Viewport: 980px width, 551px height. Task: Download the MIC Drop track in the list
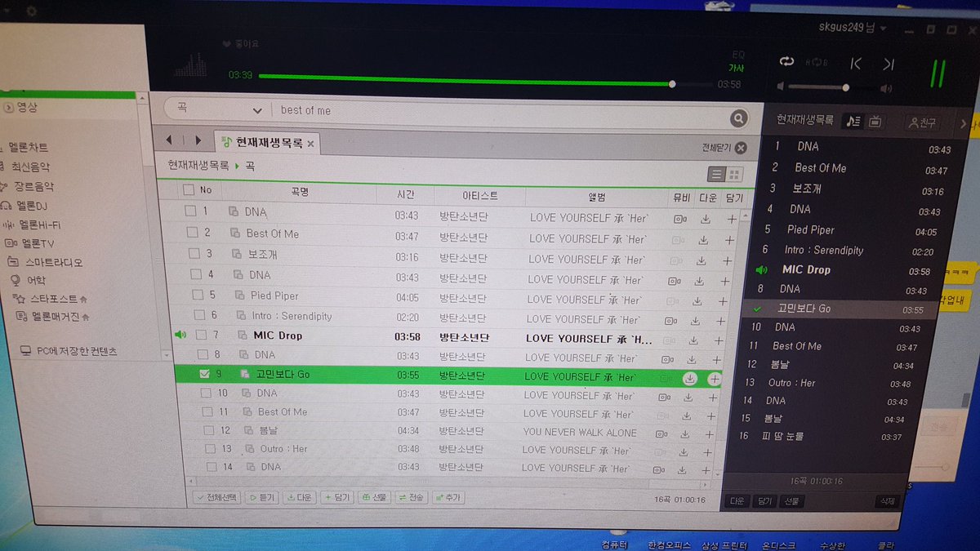695,340
